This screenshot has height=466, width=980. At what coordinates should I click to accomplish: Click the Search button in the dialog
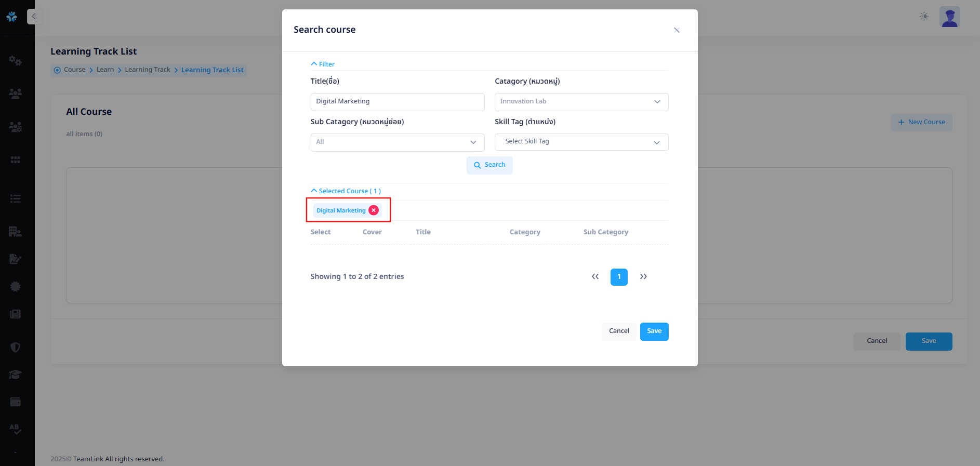489,165
